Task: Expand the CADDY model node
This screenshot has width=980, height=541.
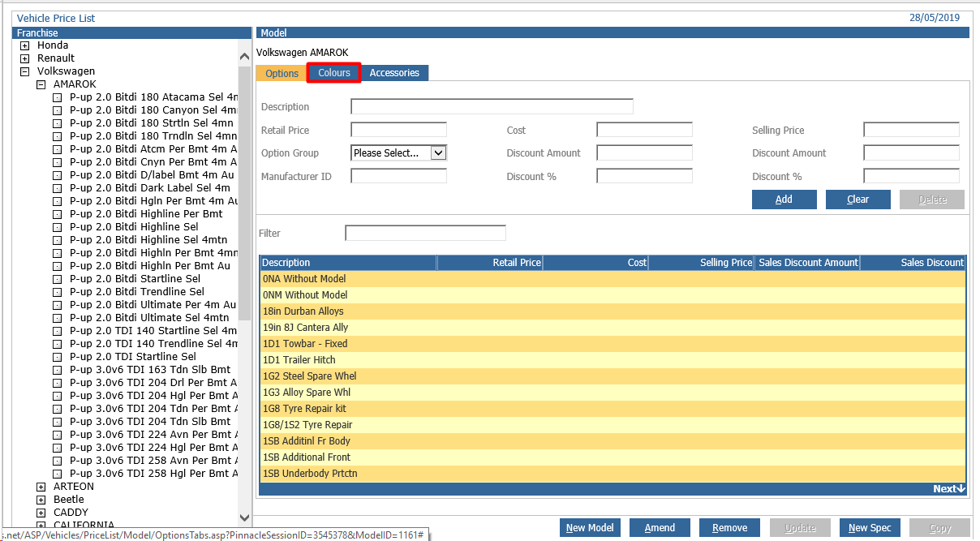Action: tap(41, 513)
